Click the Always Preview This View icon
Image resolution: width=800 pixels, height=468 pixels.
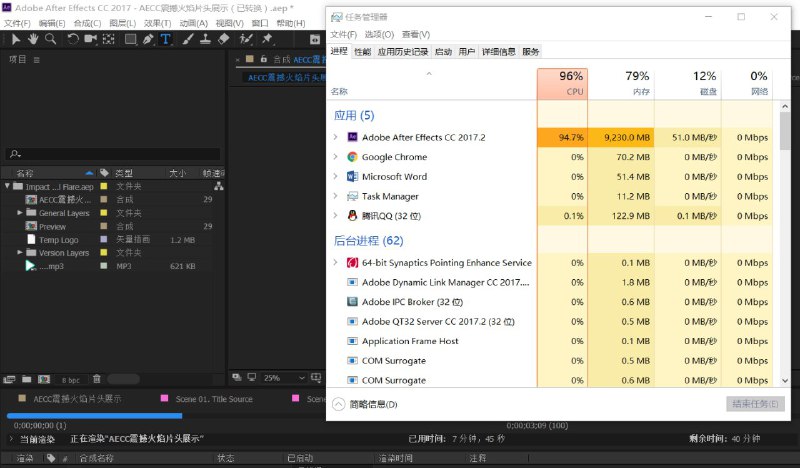pos(237,377)
